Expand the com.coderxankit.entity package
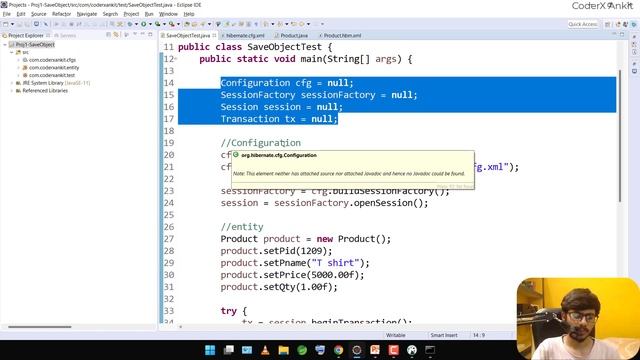The image size is (640, 360). pos(18,68)
